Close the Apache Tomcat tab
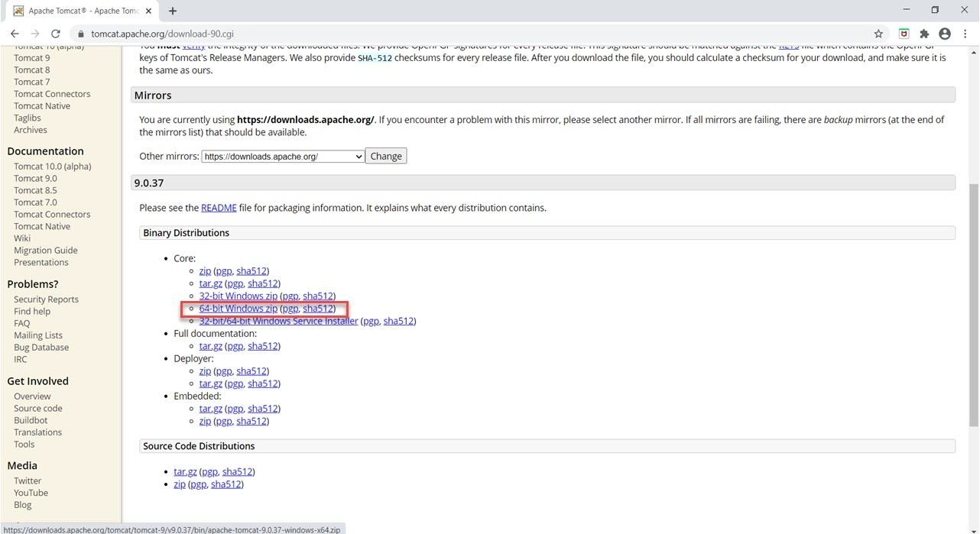Viewport: 980px width, 534px height. tap(149, 11)
